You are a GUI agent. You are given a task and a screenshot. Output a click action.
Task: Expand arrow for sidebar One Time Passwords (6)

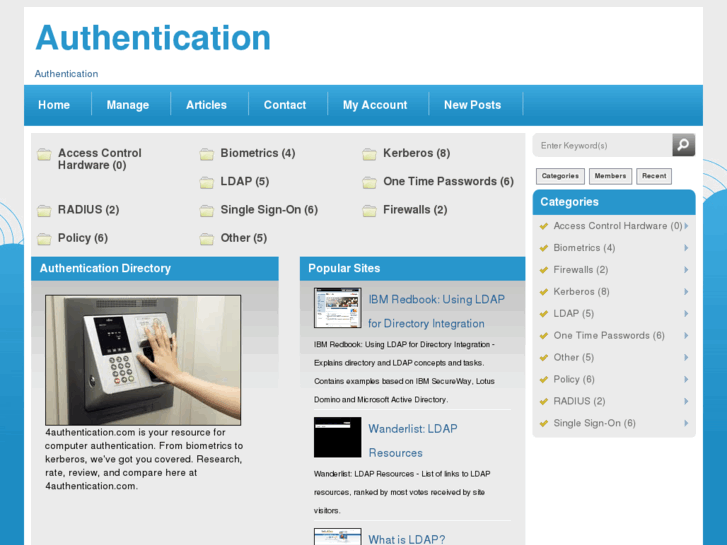(686, 335)
